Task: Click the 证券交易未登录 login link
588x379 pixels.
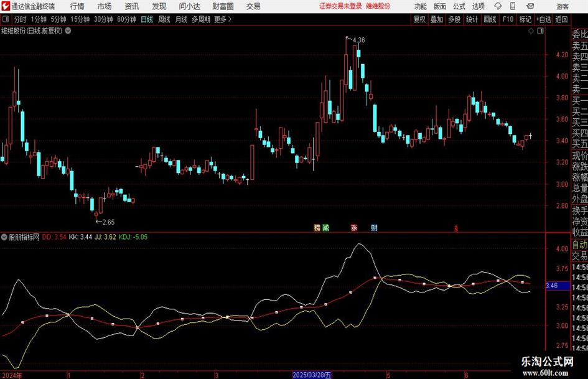Action: point(341,6)
